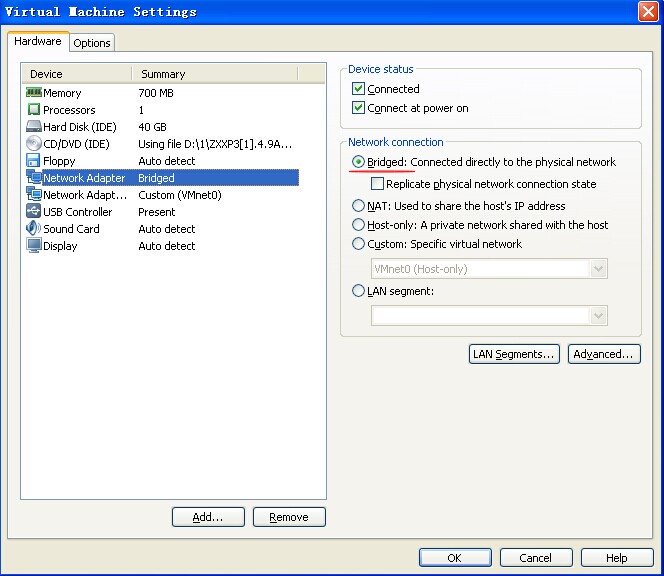
Task: Select the Floppy row label
Action: tap(59, 161)
